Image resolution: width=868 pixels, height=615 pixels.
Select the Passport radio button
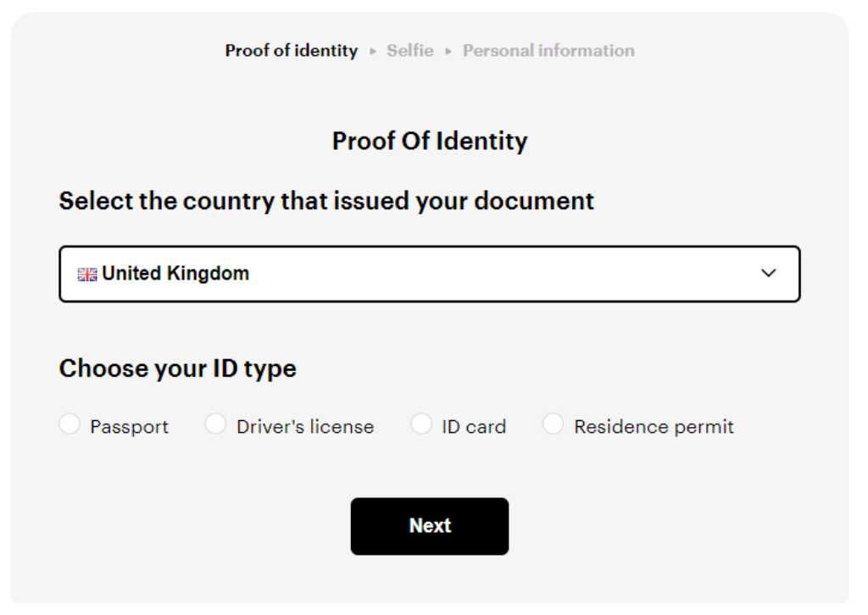point(71,424)
